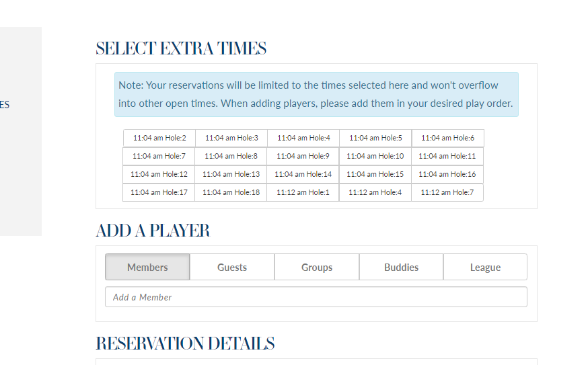Choose the 11:04 am Hole:10 slot

coord(375,156)
